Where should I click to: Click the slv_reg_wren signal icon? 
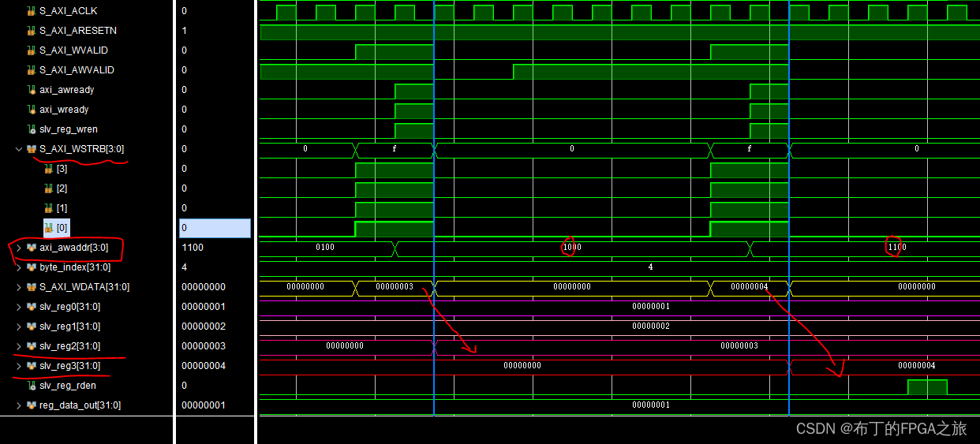click(32, 129)
